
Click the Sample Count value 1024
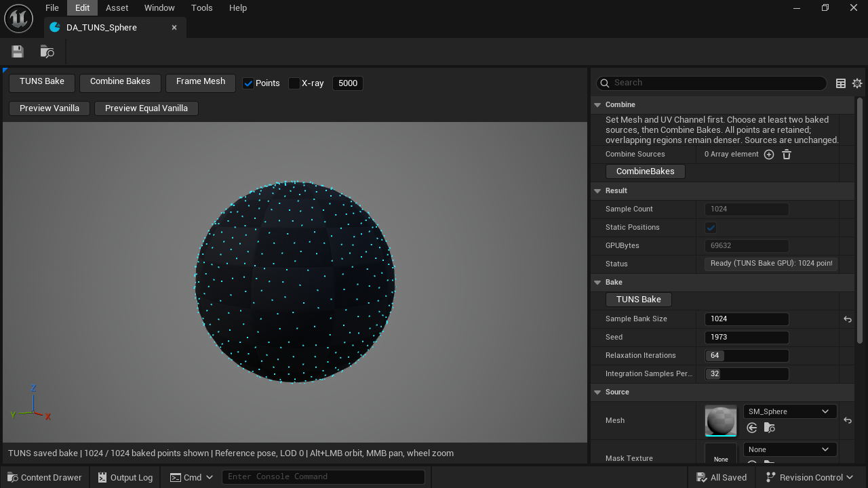(747, 209)
